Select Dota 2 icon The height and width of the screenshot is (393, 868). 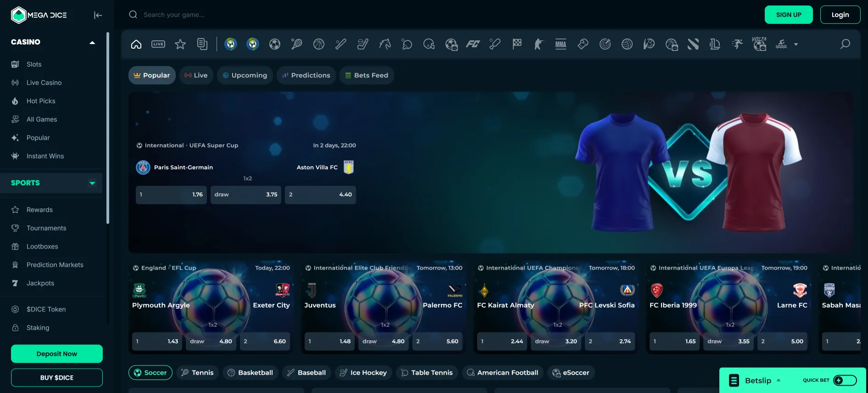point(693,44)
